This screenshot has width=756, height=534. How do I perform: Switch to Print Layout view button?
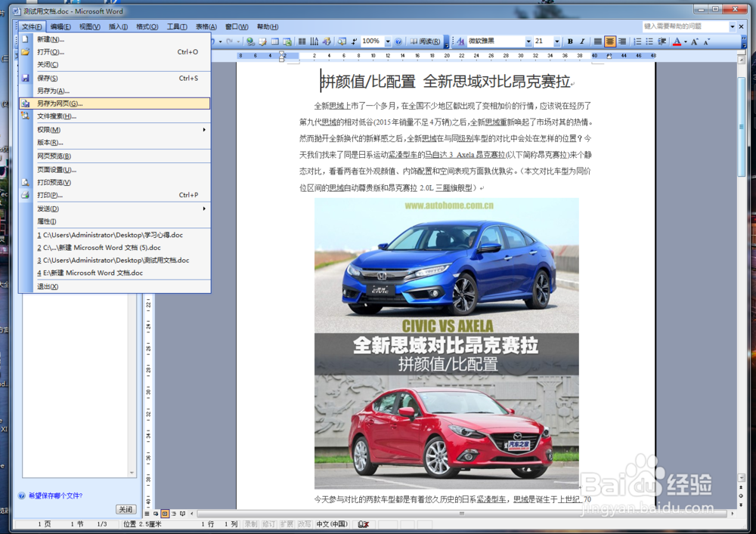tap(165, 514)
